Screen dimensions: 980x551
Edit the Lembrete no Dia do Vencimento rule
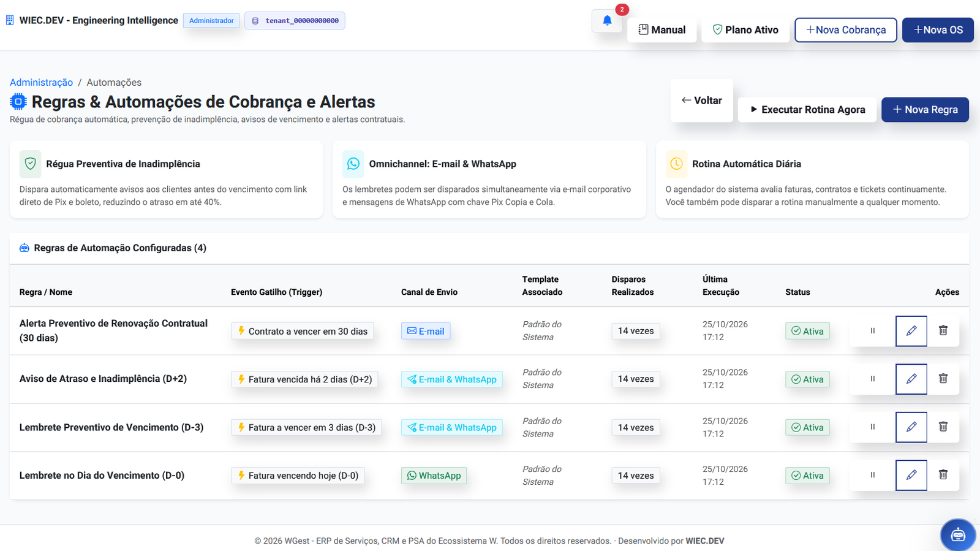pyautogui.click(x=911, y=475)
